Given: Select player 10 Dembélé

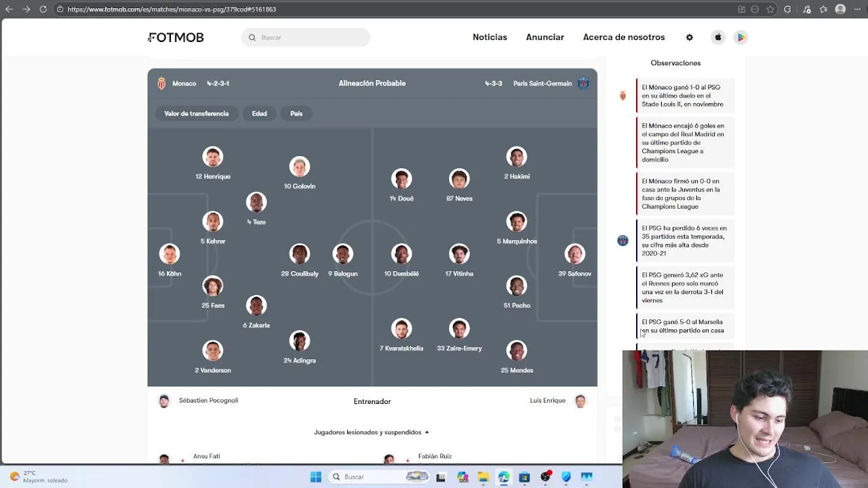Looking at the screenshot, I should point(401,261).
